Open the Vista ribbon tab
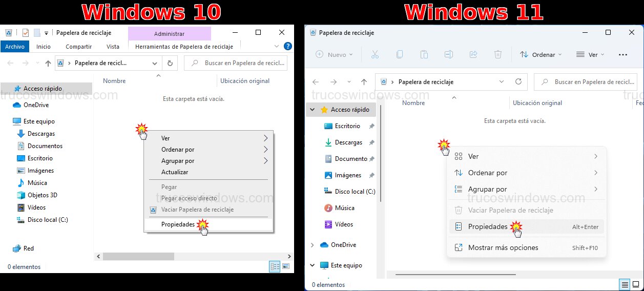Screen dimensions: 644x291 point(113,47)
